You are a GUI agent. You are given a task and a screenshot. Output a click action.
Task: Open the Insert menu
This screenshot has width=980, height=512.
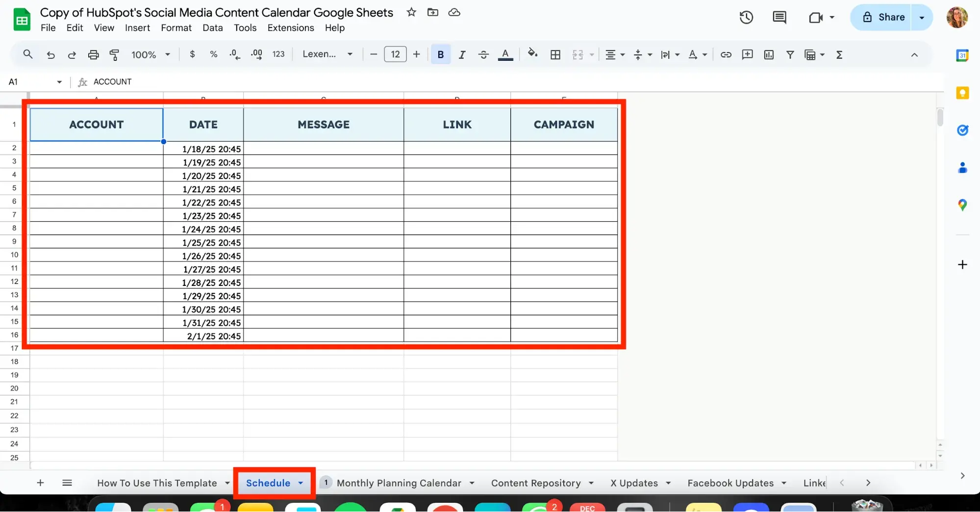(x=137, y=28)
